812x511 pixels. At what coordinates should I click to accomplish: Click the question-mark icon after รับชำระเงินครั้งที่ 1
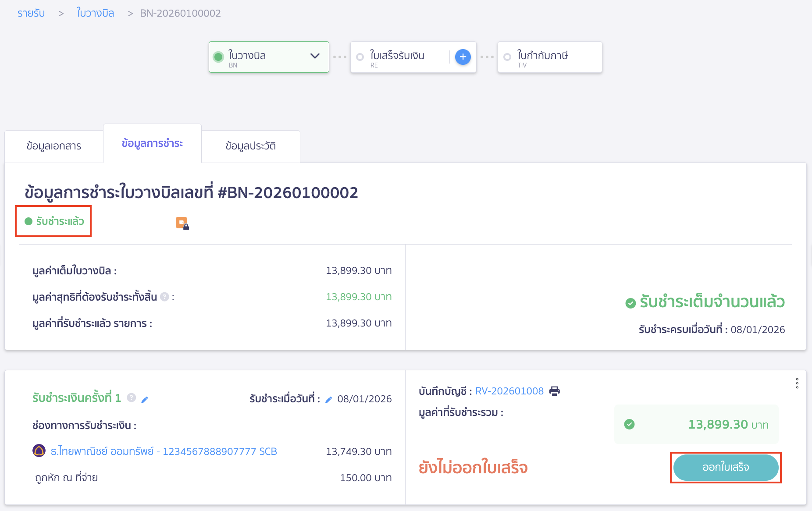(x=131, y=398)
